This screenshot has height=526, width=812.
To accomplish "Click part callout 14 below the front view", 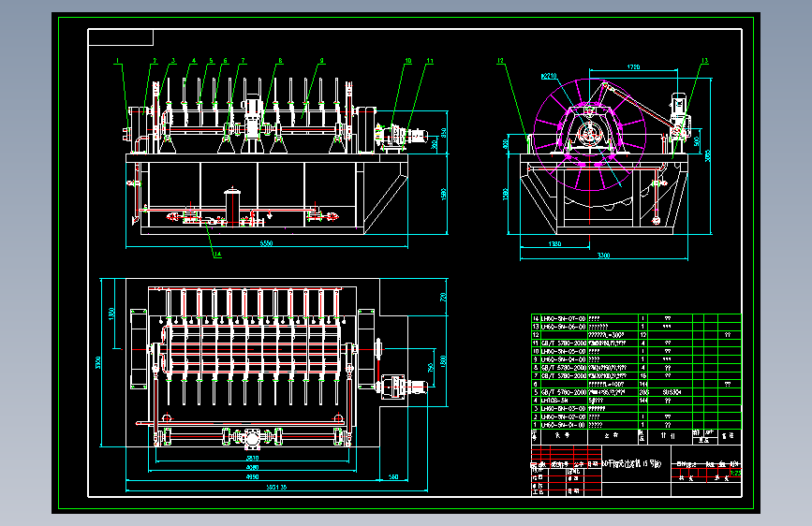I will [x=217, y=254].
